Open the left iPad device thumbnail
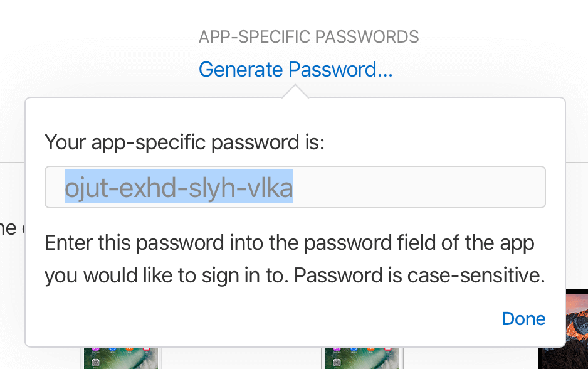 121,358
